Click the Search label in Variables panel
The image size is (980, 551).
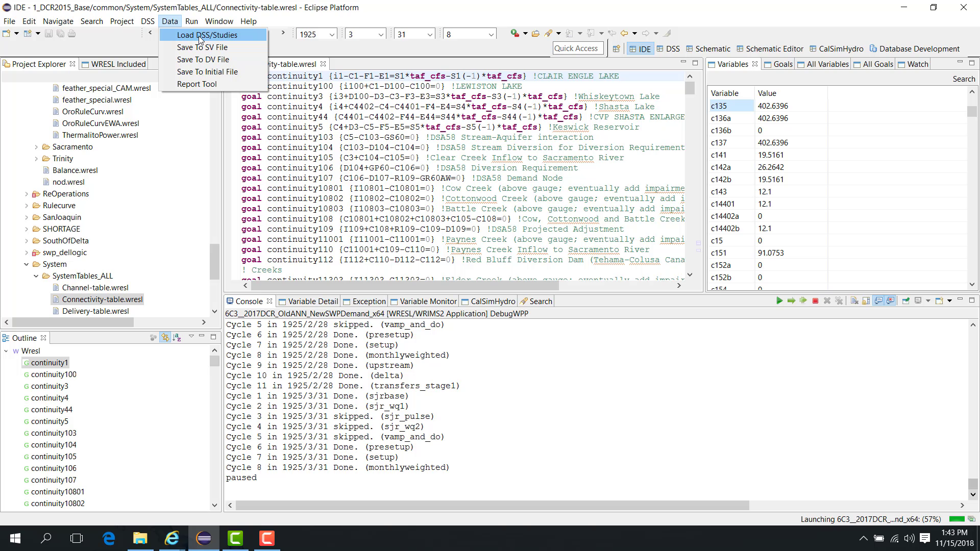(964, 79)
